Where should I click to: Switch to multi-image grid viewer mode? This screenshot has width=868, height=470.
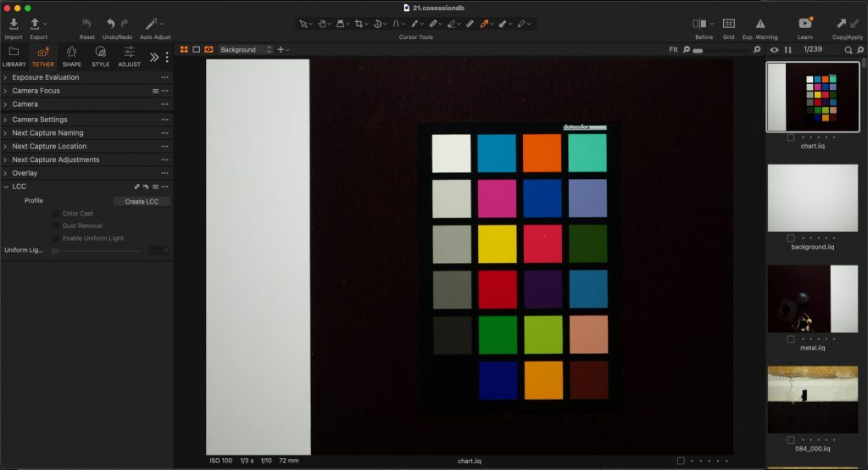click(184, 50)
